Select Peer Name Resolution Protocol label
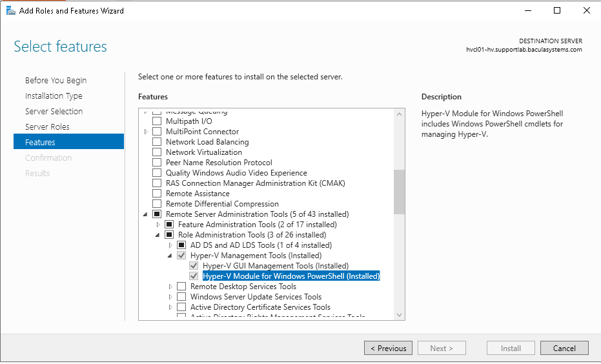 point(219,163)
